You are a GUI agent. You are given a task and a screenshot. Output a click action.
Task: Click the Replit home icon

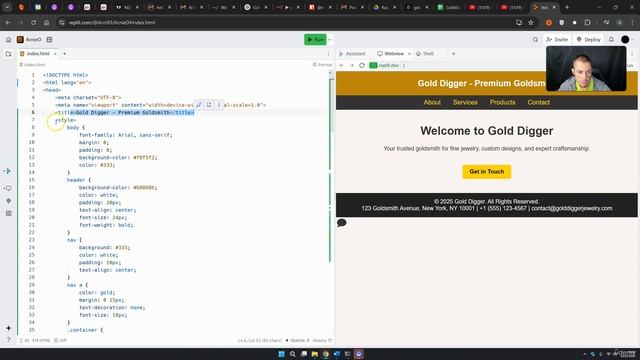[x=9, y=40]
